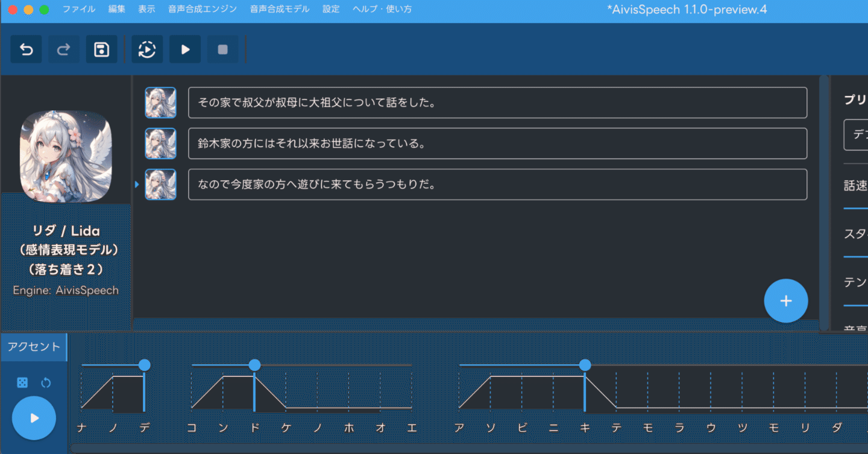Select the save project icon
This screenshot has width=868, height=454.
tap(101, 49)
